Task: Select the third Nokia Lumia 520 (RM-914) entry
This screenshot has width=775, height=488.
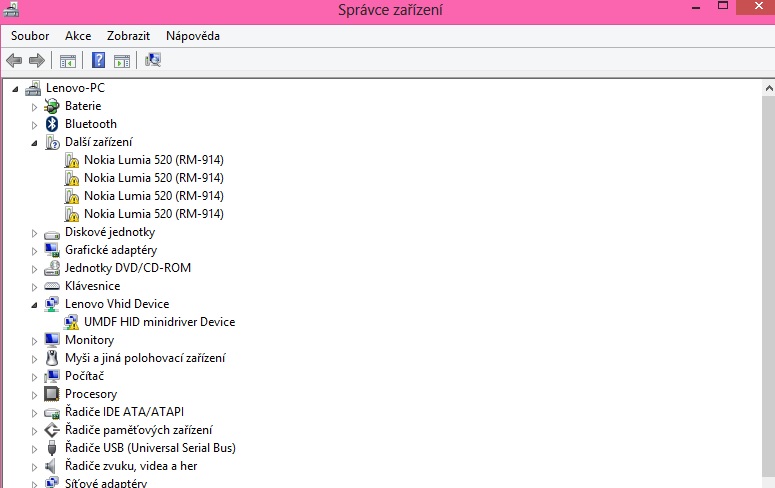Action: pos(154,196)
